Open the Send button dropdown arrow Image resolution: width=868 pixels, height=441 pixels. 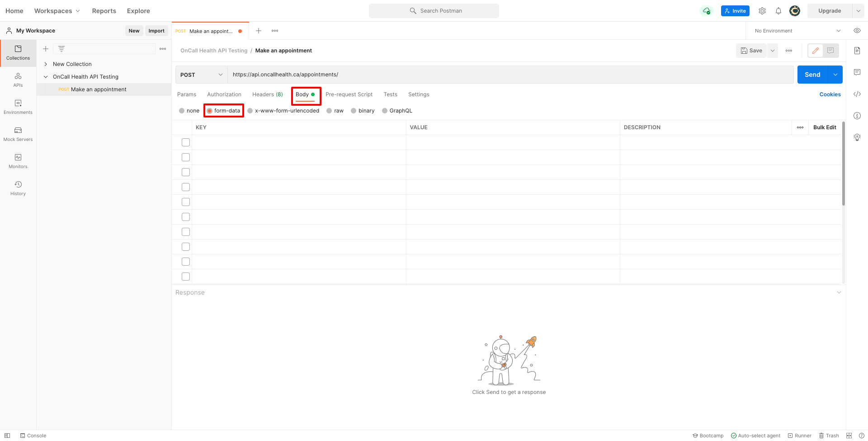pos(835,75)
